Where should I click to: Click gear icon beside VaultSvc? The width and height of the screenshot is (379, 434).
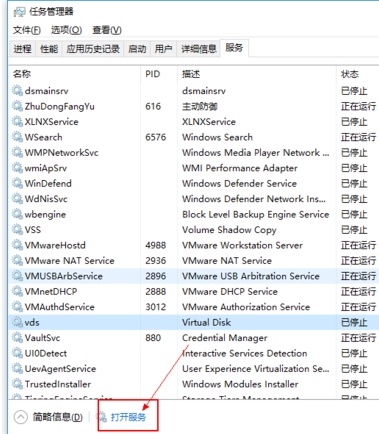tap(17, 338)
